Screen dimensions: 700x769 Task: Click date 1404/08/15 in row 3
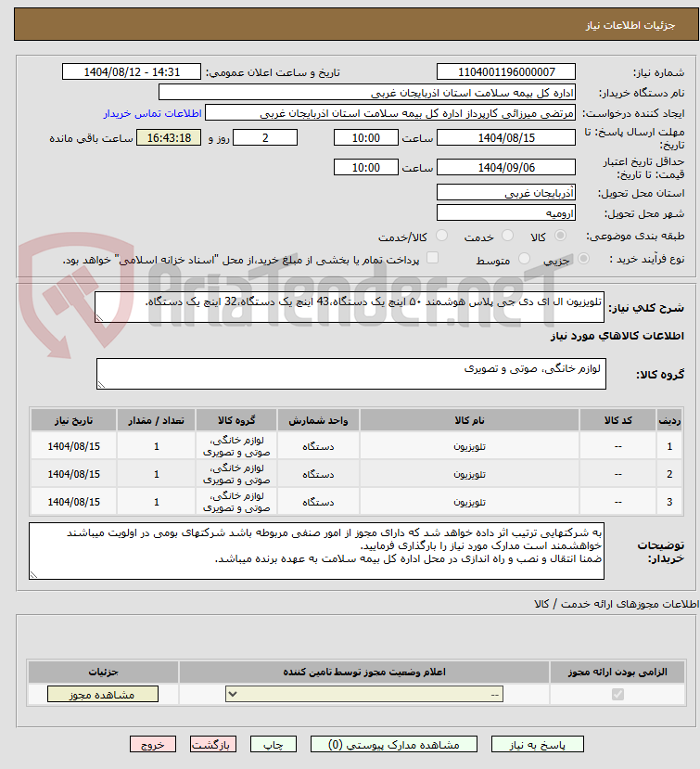[73, 502]
